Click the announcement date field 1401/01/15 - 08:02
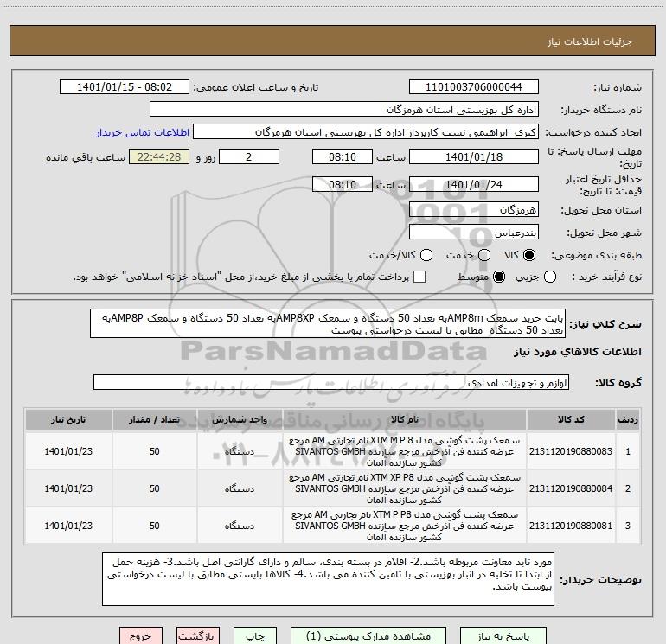The width and height of the screenshot is (666, 644). (x=125, y=86)
